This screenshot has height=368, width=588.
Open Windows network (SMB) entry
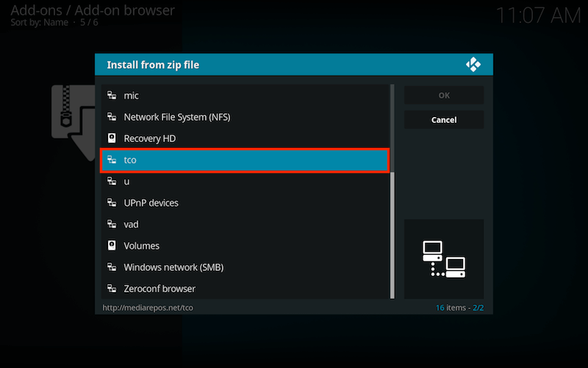click(245, 267)
